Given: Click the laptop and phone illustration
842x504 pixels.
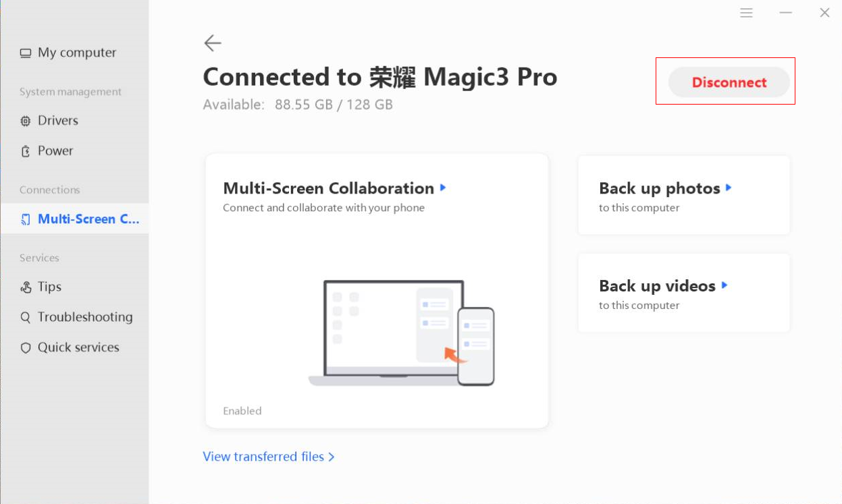Looking at the screenshot, I should tap(401, 333).
